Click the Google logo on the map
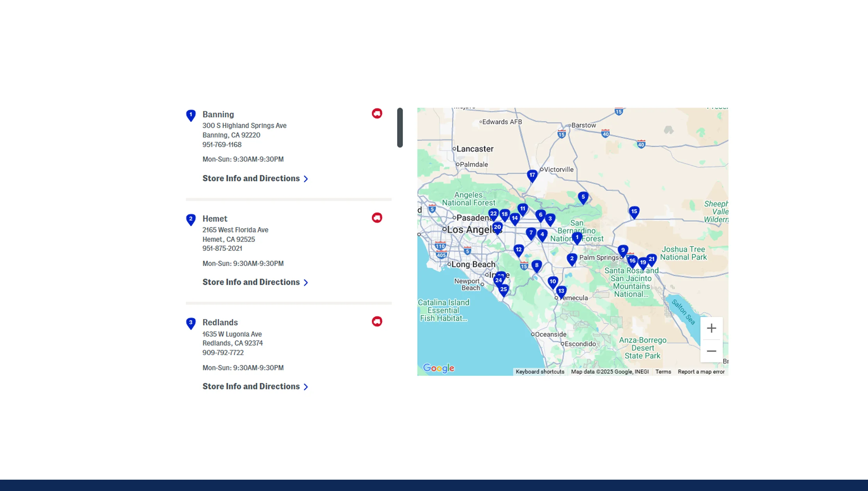868x491 pixels. 438,368
